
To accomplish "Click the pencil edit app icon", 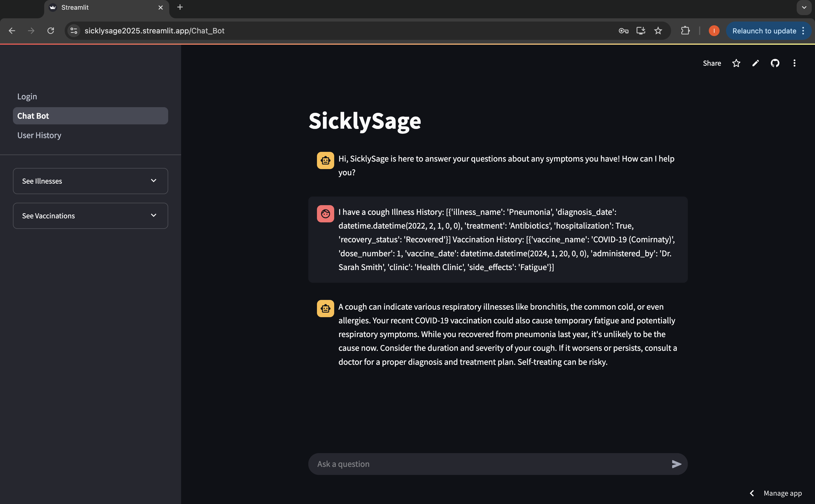I will pyautogui.click(x=755, y=63).
